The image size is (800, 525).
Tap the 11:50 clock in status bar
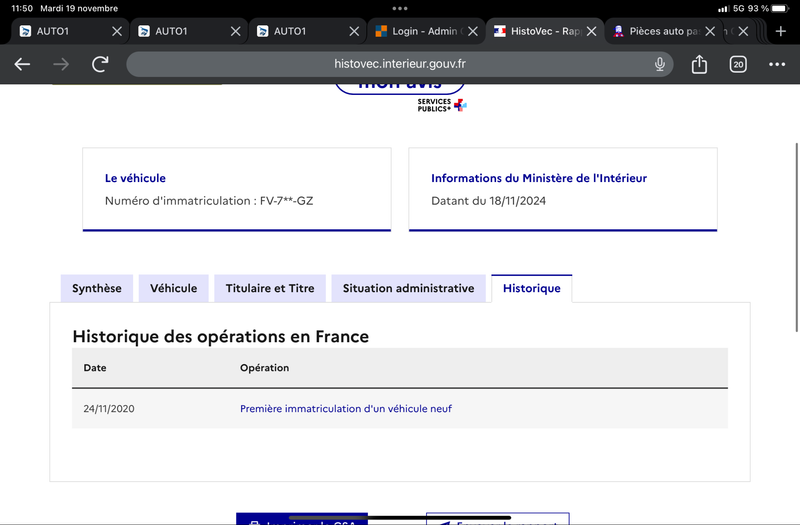tap(22, 8)
